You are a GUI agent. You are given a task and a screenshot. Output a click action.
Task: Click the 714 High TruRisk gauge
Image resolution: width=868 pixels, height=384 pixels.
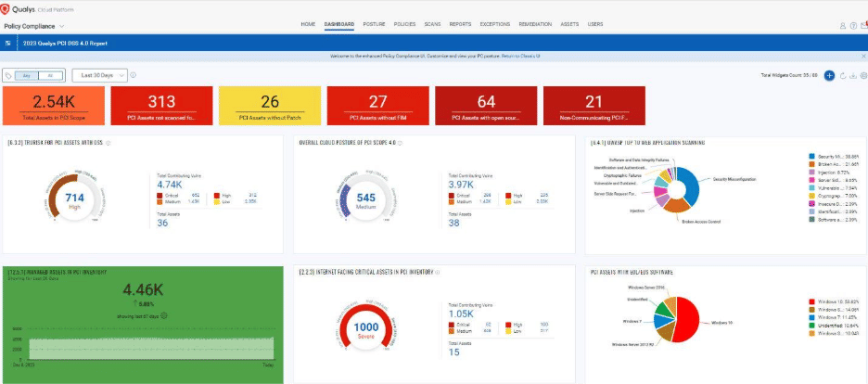(x=75, y=199)
